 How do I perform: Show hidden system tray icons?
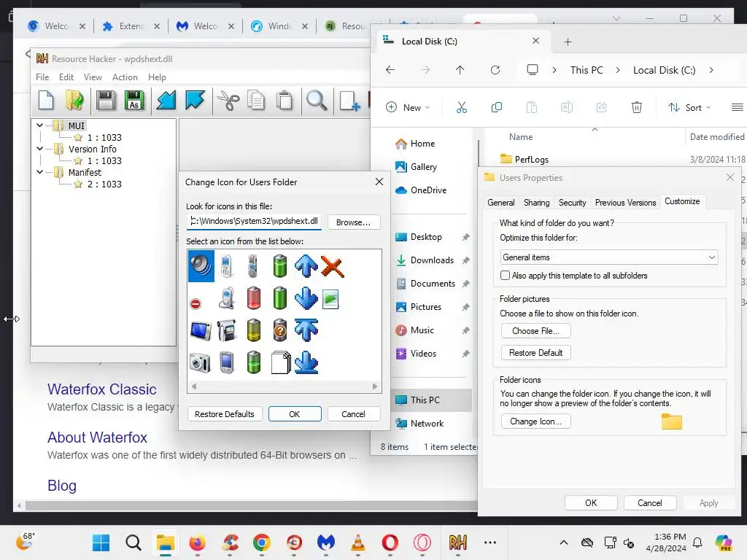coord(564,542)
